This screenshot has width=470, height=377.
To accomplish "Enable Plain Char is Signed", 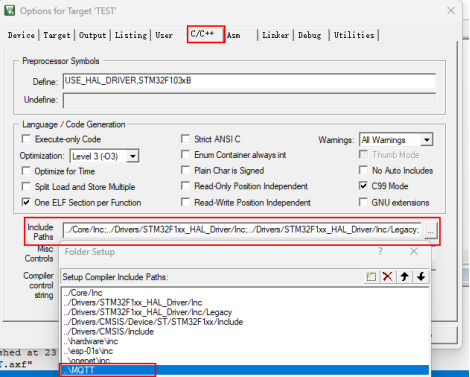I will (x=185, y=170).
